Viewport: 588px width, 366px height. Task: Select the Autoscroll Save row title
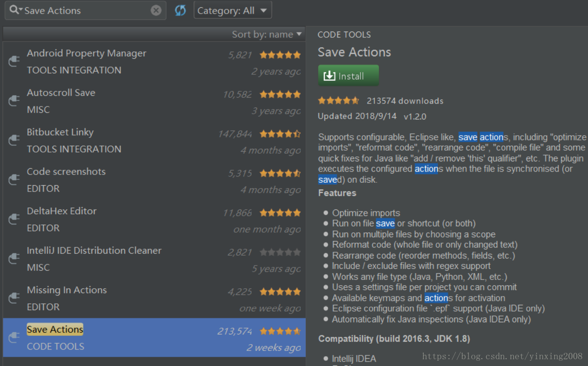tap(61, 93)
